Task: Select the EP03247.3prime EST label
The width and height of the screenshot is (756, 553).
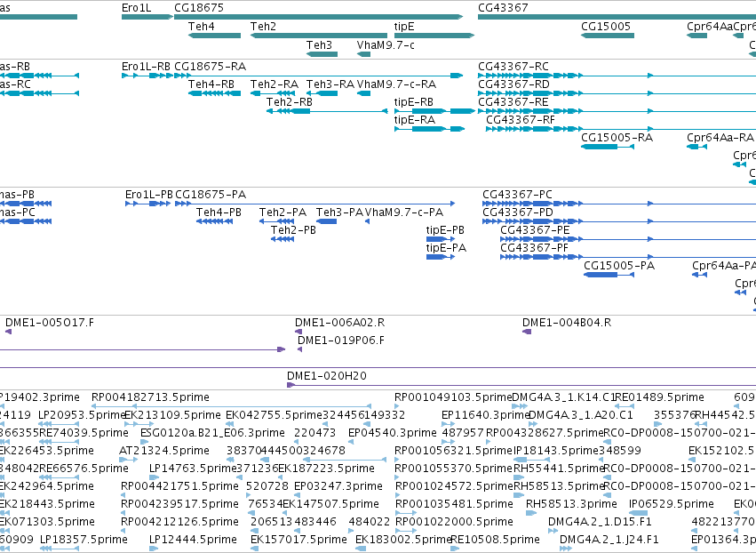Action: pos(338,487)
